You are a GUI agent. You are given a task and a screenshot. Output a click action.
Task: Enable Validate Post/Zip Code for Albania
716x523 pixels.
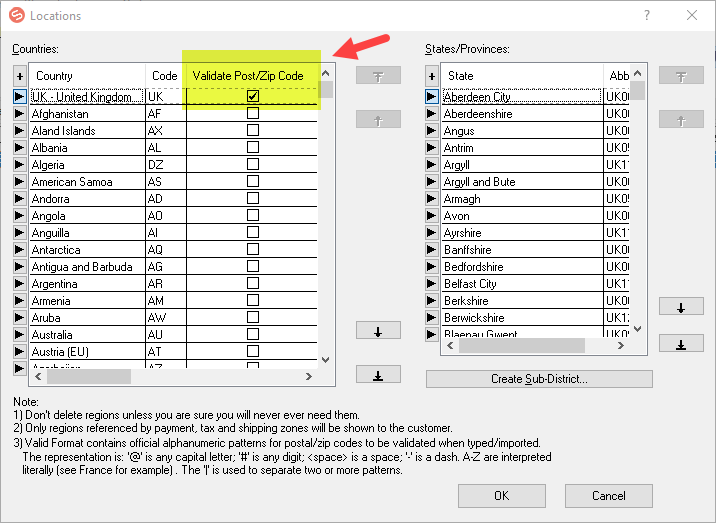pyautogui.click(x=253, y=148)
